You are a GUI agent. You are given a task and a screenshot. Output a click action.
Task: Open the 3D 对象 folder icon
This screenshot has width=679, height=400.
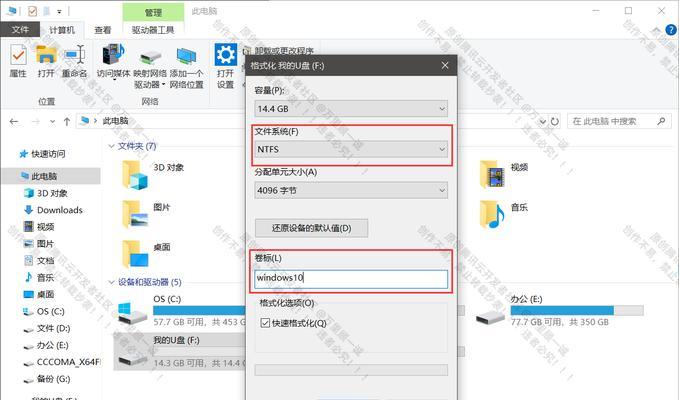coord(135,174)
